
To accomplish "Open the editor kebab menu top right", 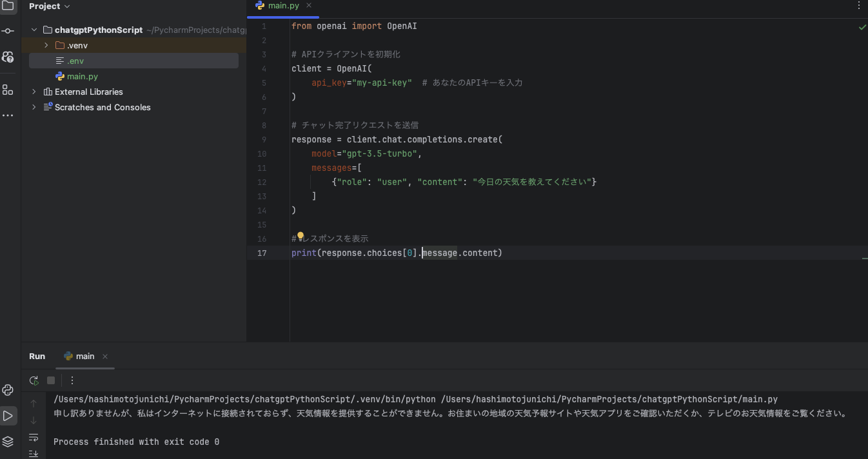I will (x=858, y=5).
